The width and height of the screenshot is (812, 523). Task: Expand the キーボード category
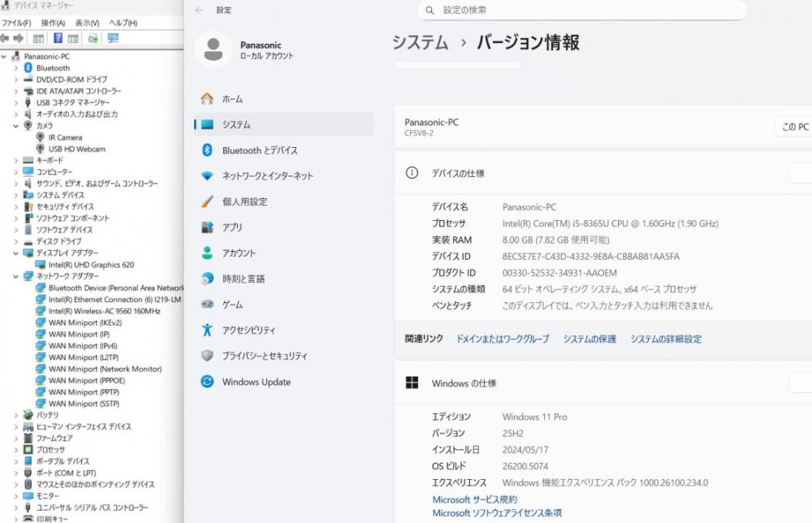[16, 161]
